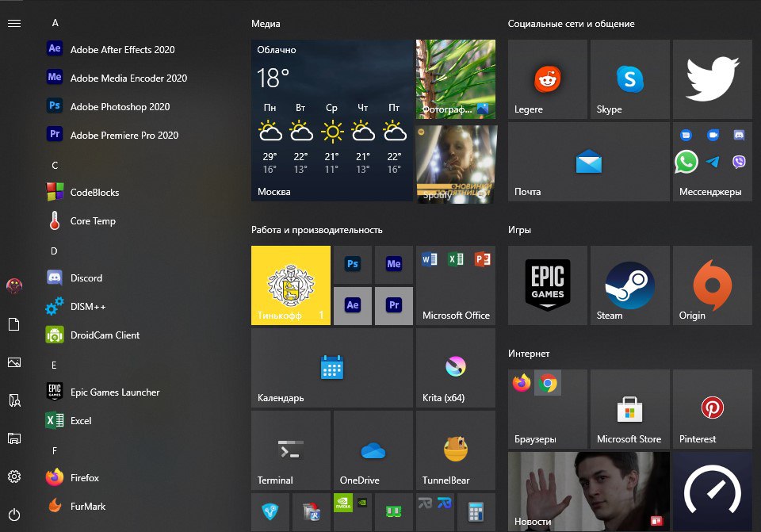Launch Skype from its tile
The width and height of the screenshot is (761, 532).
630,79
